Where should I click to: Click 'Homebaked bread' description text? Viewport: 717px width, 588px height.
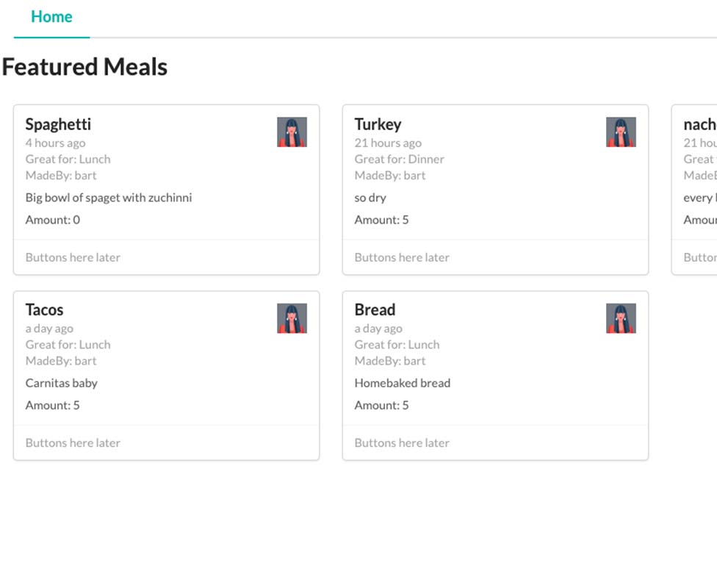[403, 383]
